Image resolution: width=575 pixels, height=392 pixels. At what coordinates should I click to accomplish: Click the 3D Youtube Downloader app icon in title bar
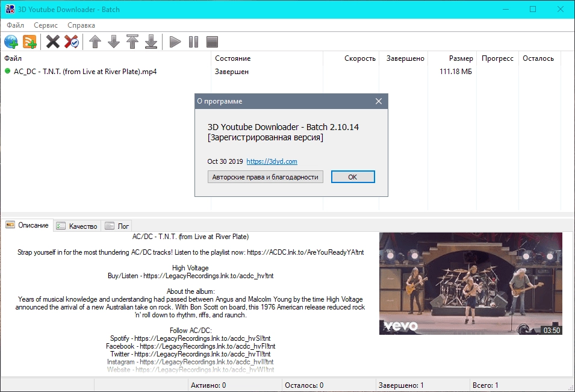click(10, 9)
